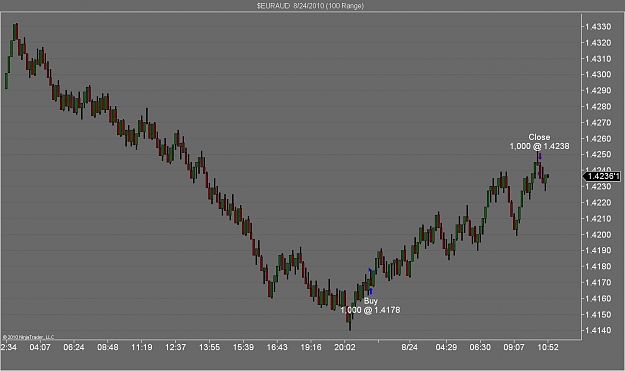Click the 06:30 time axis label
The height and width of the screenshot is (371, 625).
(x=480, y=347)
